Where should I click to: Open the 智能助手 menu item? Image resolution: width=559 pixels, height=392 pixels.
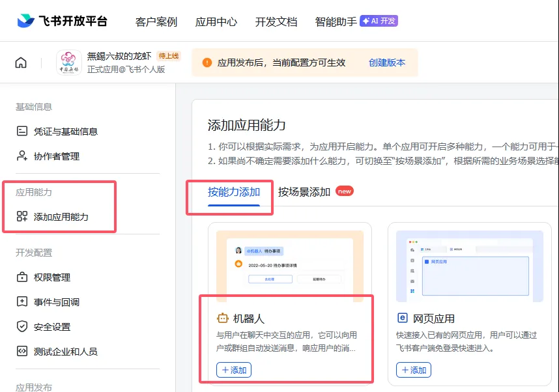[336, 21]
